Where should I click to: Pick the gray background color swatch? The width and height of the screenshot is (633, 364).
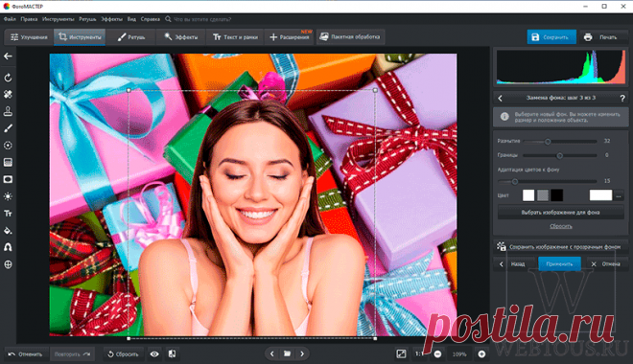(543, 195)
